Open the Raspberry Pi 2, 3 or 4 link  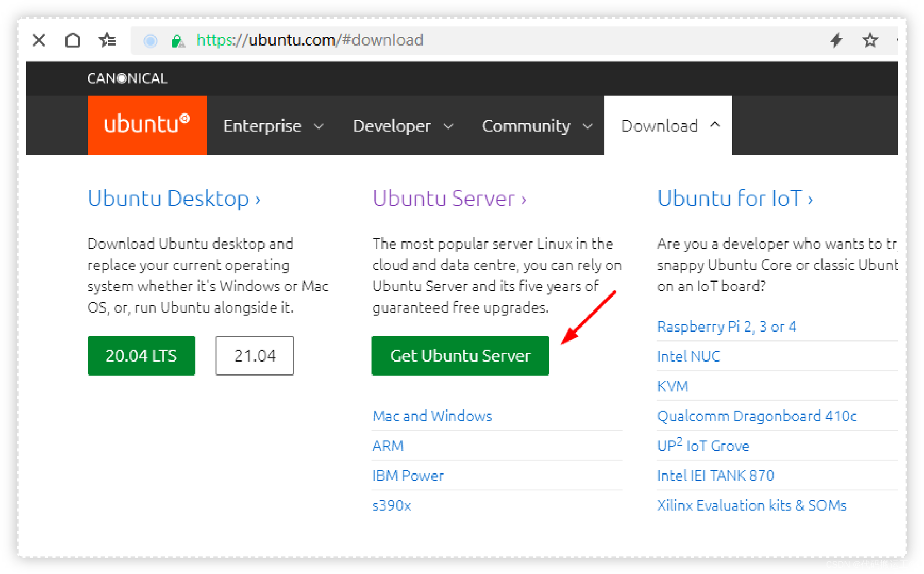[726, 327]
